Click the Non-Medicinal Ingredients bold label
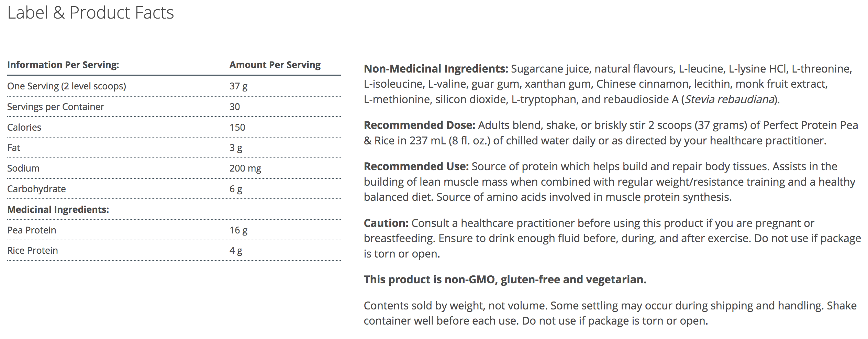 tap(436, 69)
